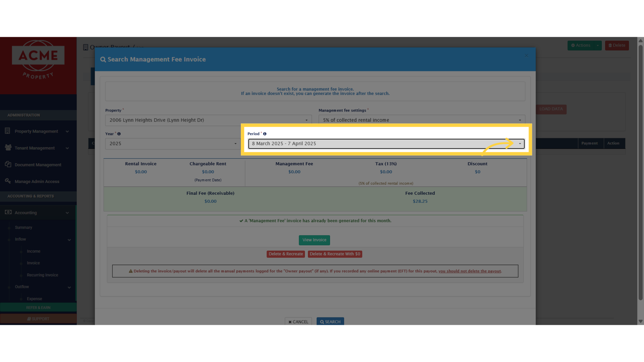Open the Management fee settings dropdown
Viewport: 644px width, 362px height.
point(422,120)
